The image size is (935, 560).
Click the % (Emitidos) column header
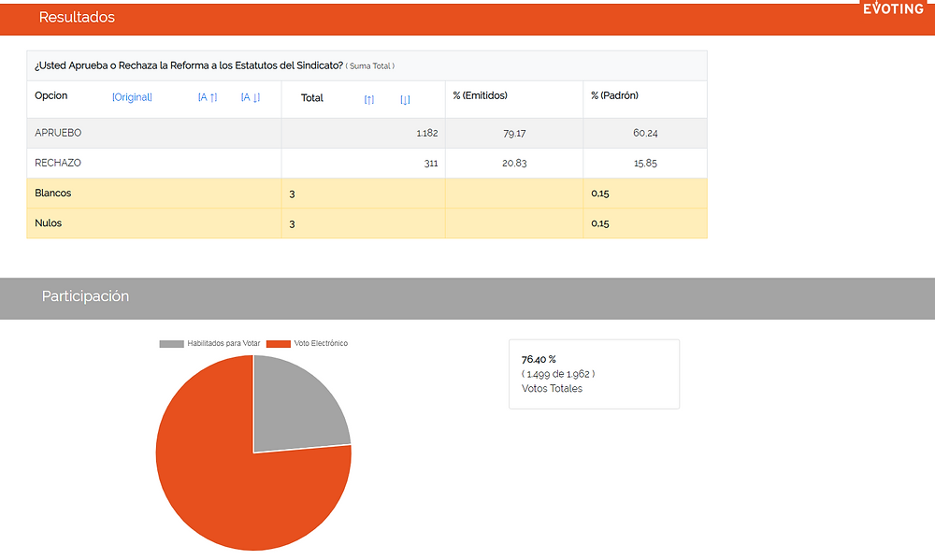click(x=480, y=95)
